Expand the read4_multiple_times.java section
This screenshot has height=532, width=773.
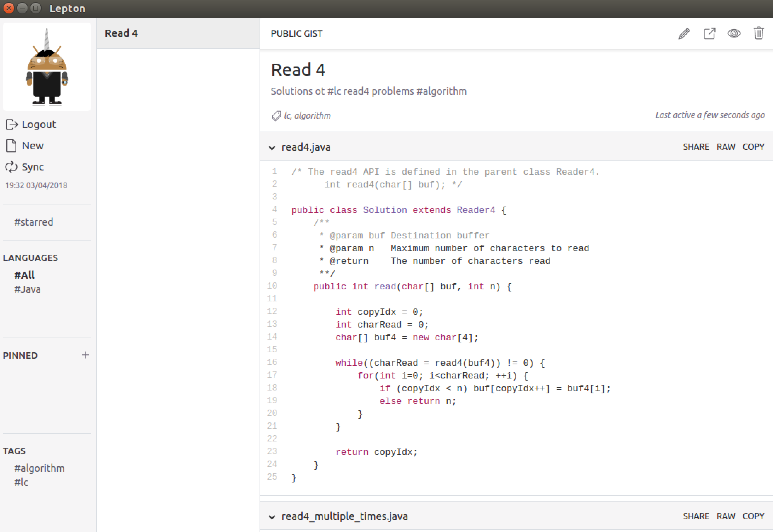(x=272, y=517)
